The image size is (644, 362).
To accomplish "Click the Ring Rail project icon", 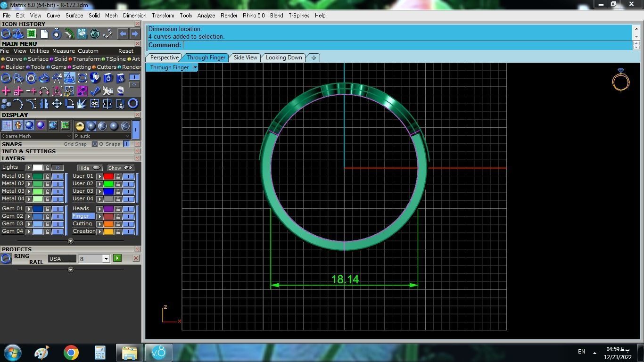I will 6,258.
